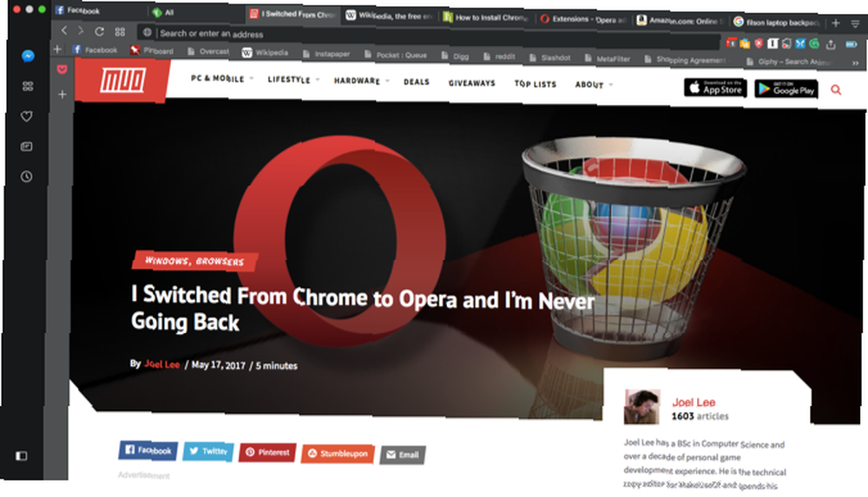Add a sidebar extension with plus icon
Viewport: 868px width, 497px height.
pyautogui.click(x=62, y=95)
